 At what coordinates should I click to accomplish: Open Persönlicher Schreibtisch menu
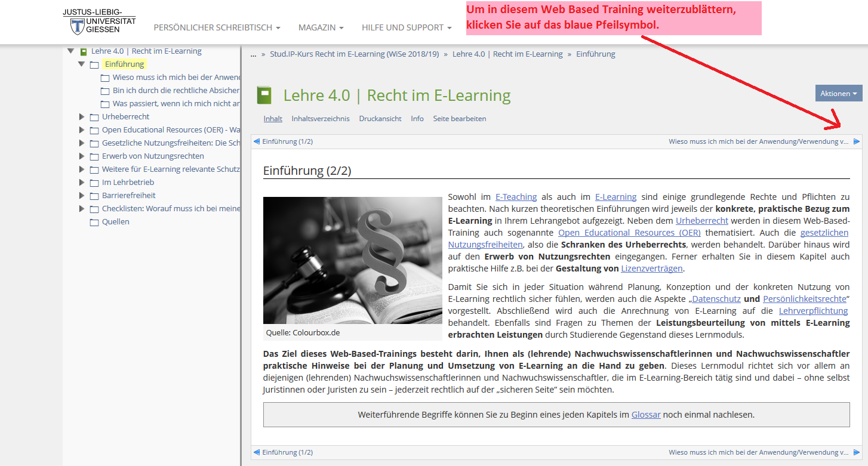coord(217,27)
